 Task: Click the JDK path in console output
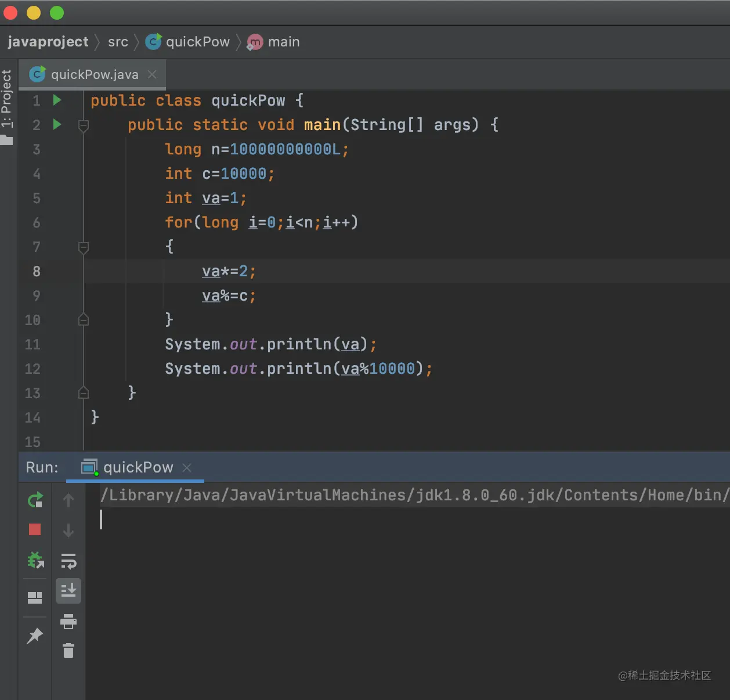(x=414, y=495)
